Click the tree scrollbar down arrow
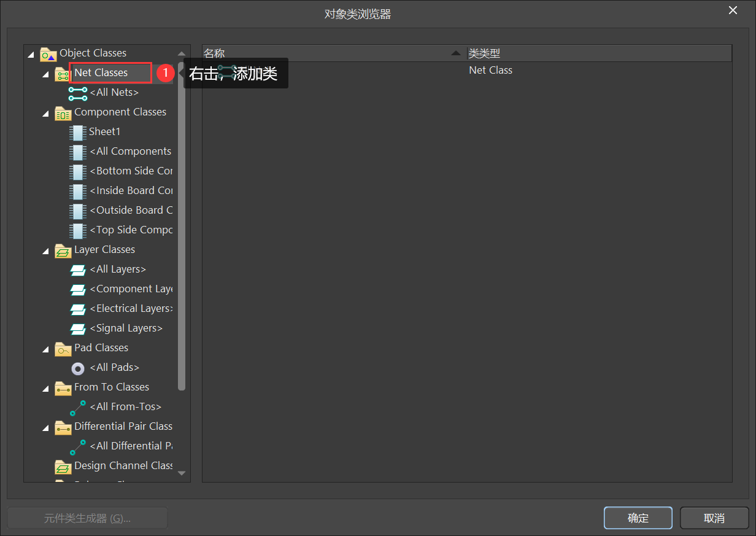756x536 pixels. coord(181,473)
